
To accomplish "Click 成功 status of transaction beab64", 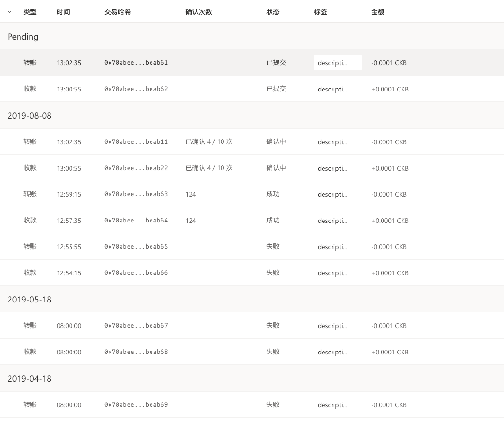I will coord(273,221).
